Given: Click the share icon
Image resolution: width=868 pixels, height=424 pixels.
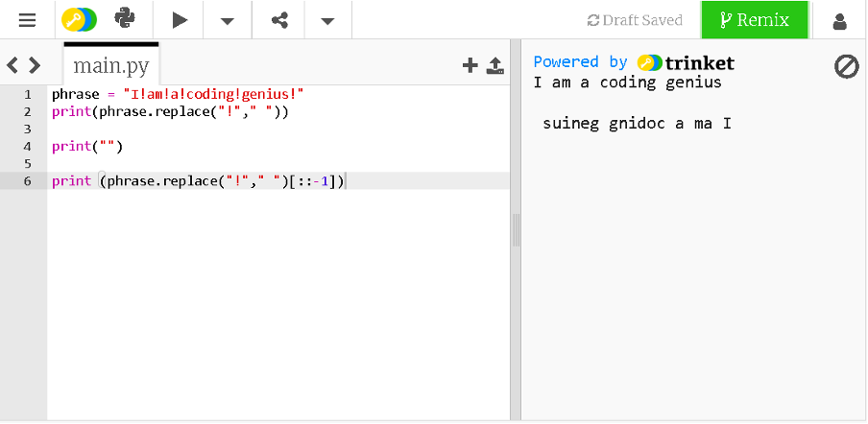Looking at the screenshot, I should [279, 20].
